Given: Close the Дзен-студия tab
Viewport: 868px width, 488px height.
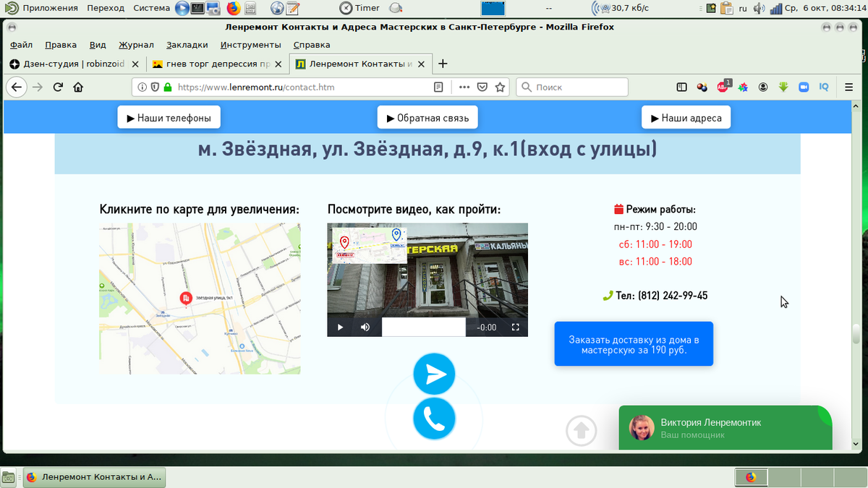Looking at the screenshot, I should pyautogui.click(x=137, y=64).
